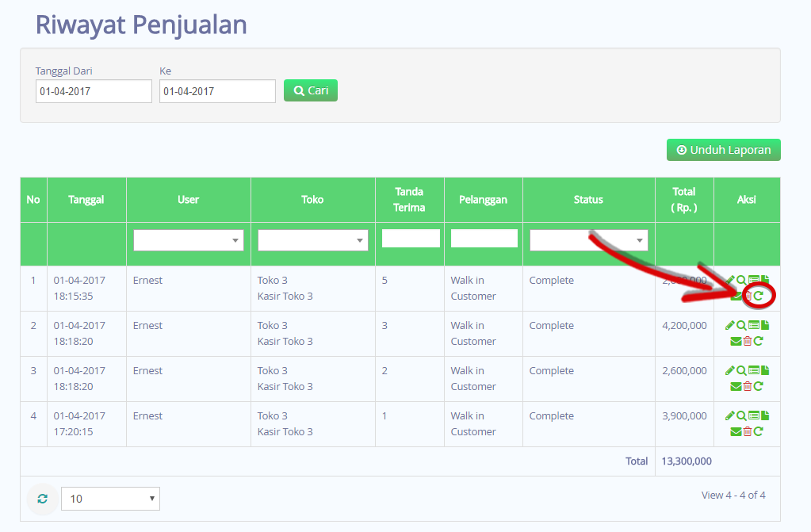811x532 pixels.
Task: Change rows-per-page dropdown showing 10
Action: [x=110, y=499]
